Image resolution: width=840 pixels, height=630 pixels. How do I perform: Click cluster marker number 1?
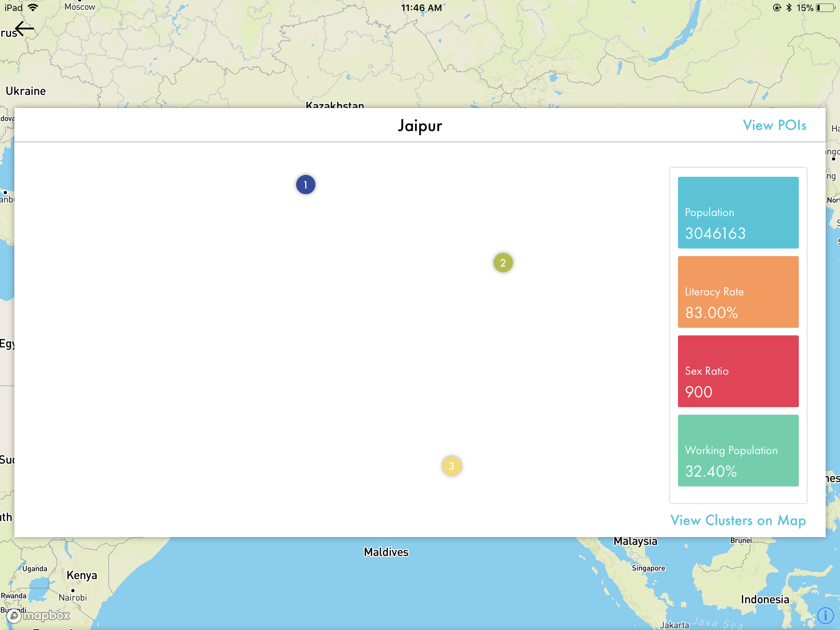306,184
